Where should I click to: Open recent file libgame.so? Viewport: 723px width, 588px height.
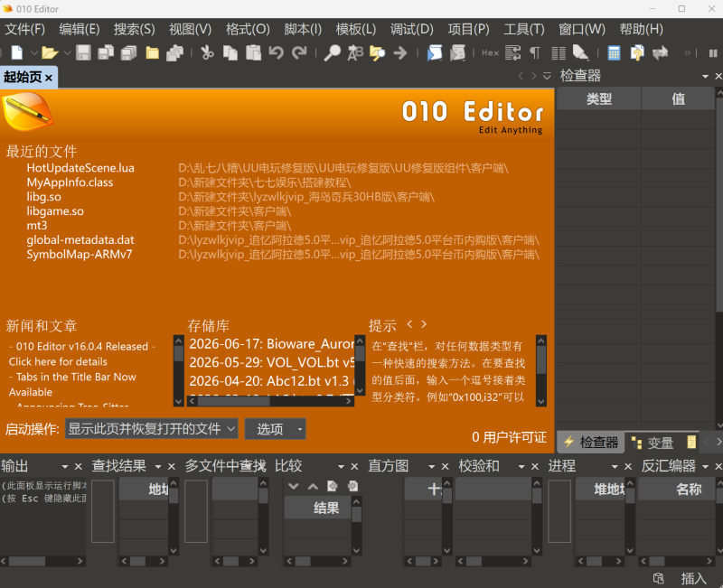55,211
